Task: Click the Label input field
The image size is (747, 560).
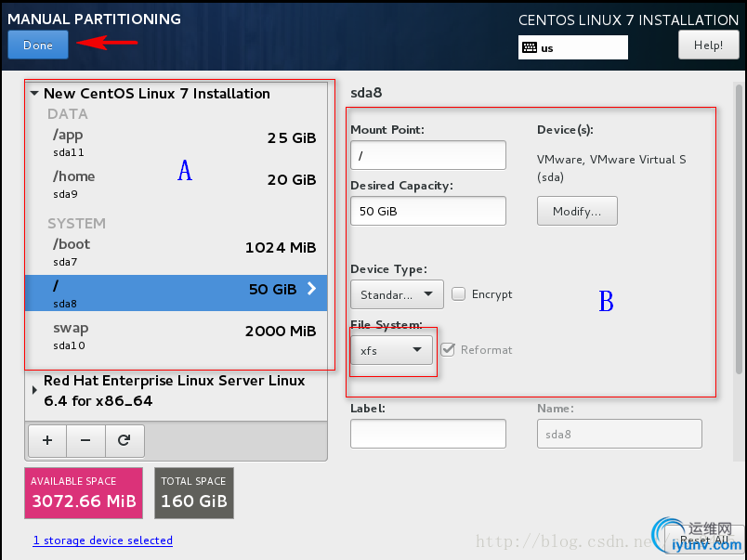Action: pos(428,434)
